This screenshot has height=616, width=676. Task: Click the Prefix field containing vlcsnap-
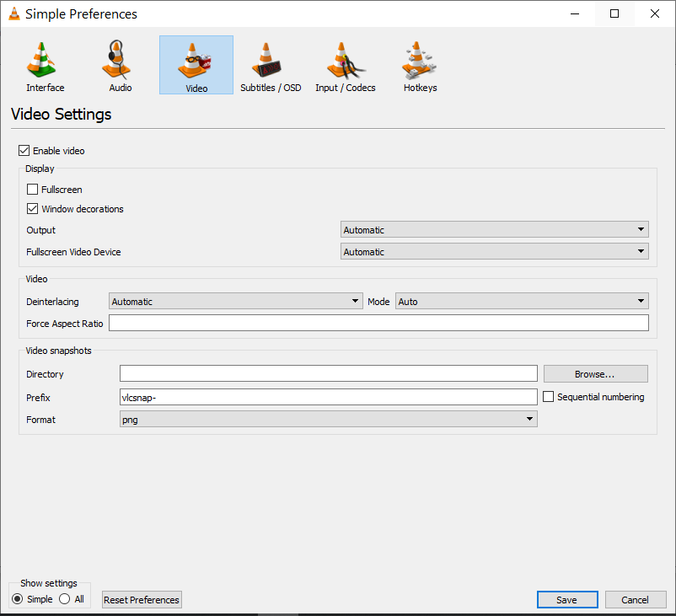329,397
